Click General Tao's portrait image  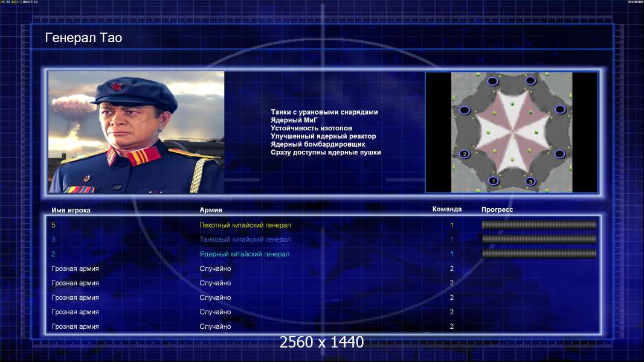point(136,132)
